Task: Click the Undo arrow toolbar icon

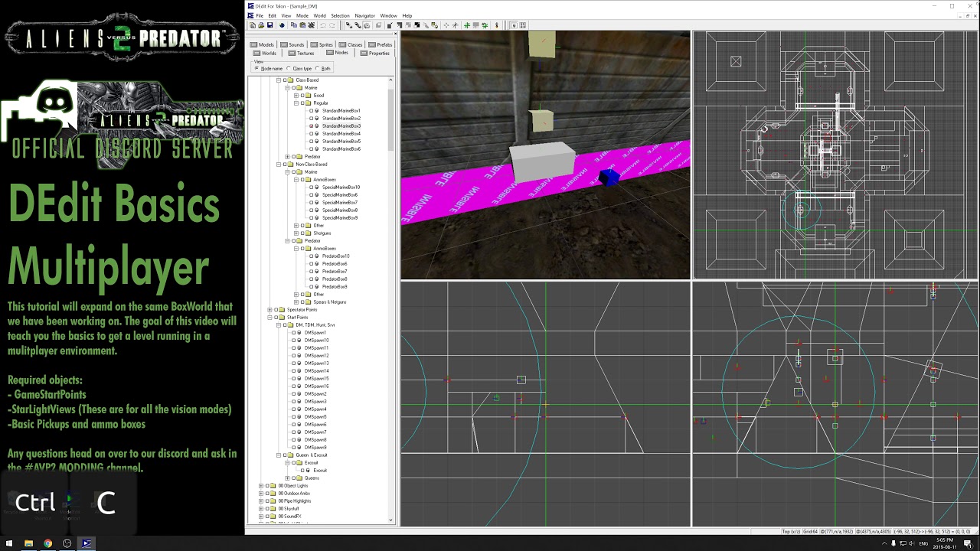Action: click(323, 25)
